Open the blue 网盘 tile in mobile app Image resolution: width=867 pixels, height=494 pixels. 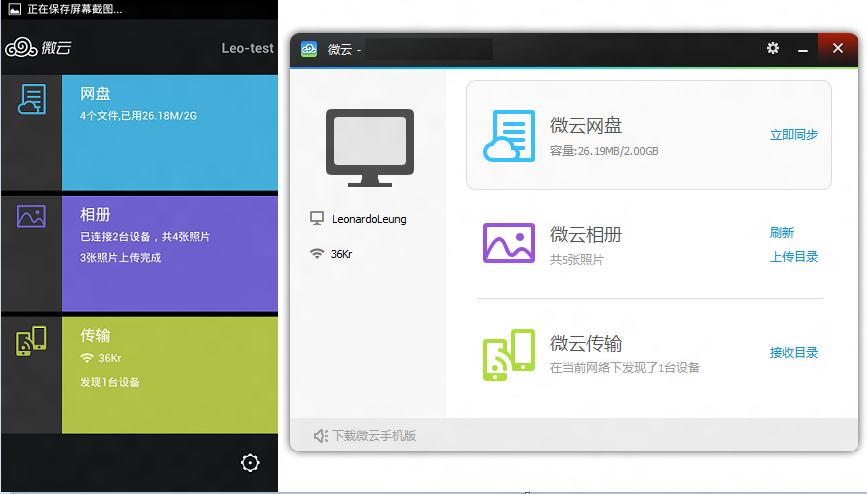point(170,133)
